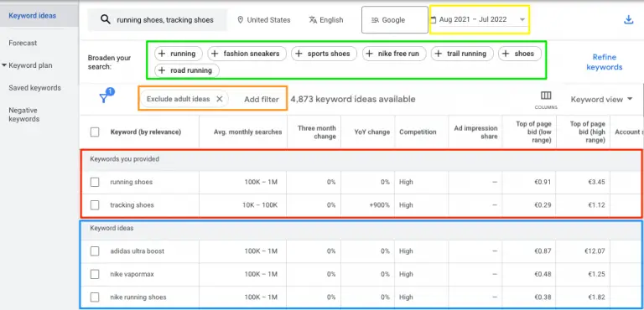Open Negative keywords in the sidebar
644x310 pixels.
click(24, 115)
